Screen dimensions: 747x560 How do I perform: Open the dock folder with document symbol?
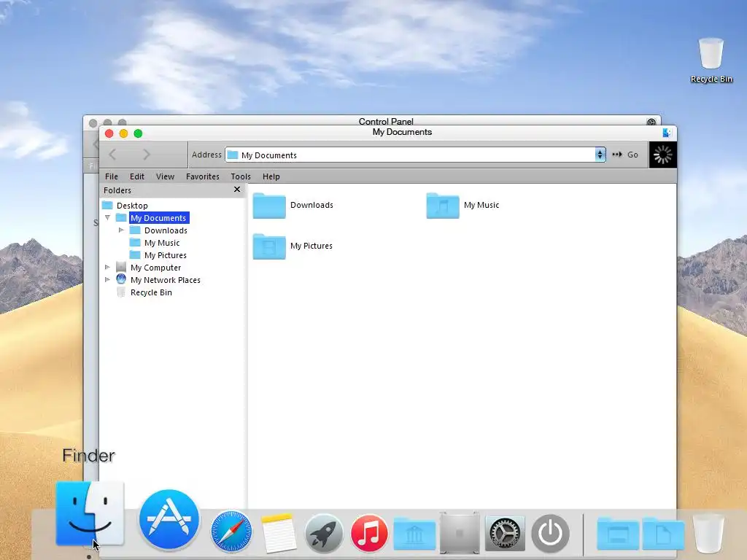point(663,534)
